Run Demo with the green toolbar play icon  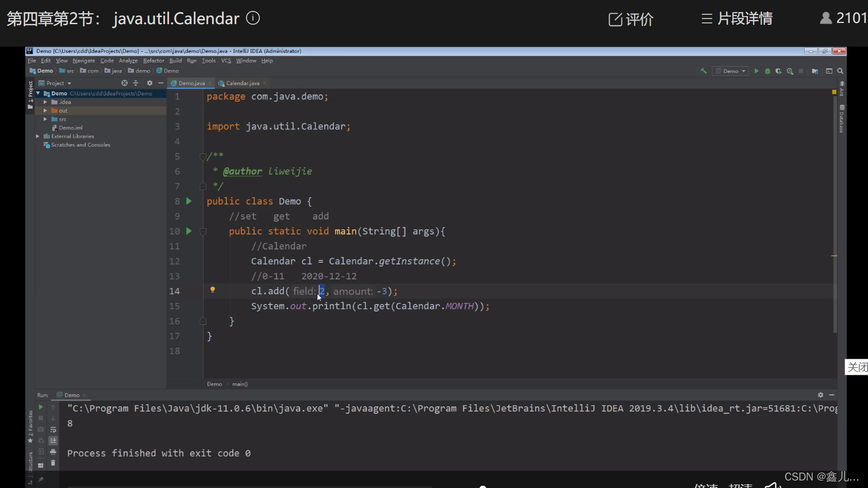pyautogui.click(x=756, y=71)
